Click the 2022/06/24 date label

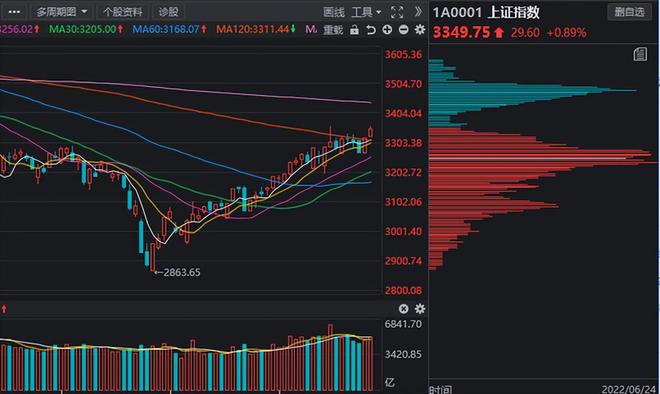coord(628,389)
